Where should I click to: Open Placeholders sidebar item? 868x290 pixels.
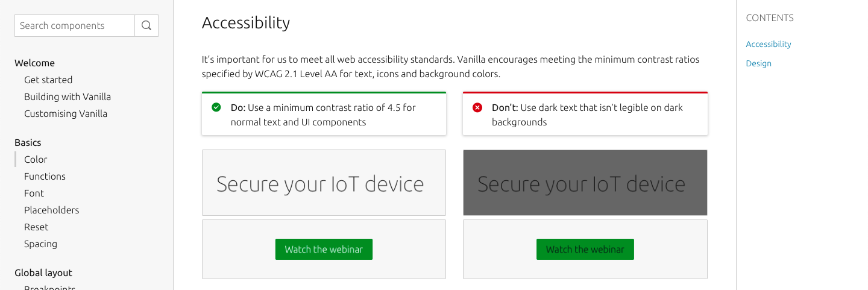[51, 210]
